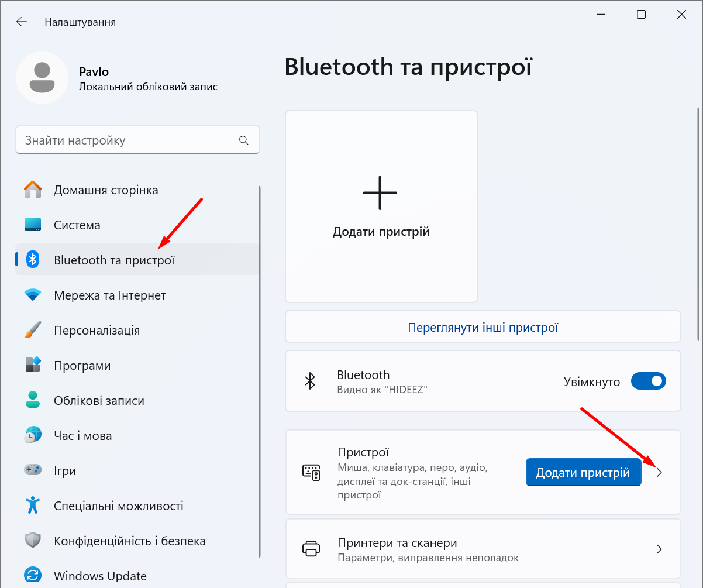The height and width of the screenshot is (588, 703).
Task: Click the Pavlo user avatar icon
Action: pyautogui.click(x=42, y=78)
